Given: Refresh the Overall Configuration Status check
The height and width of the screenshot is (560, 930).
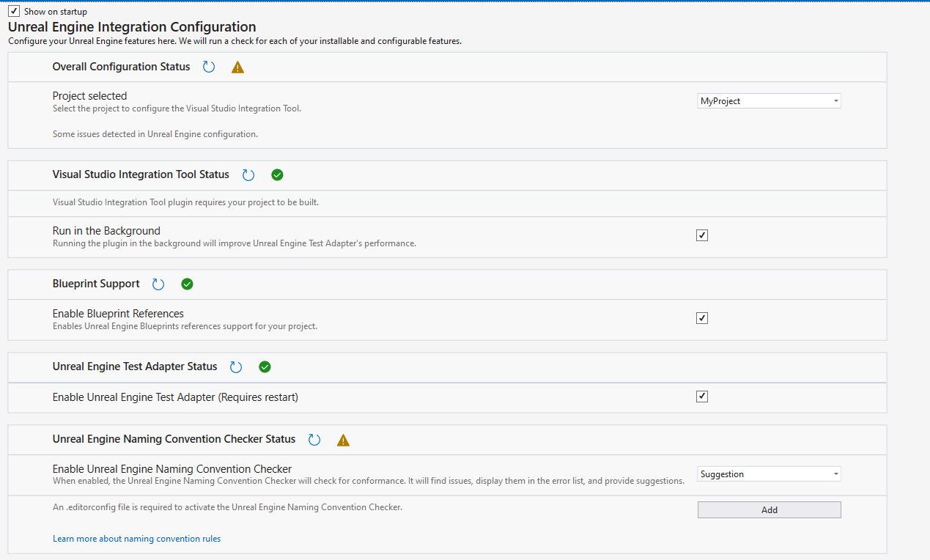Looking at the screenshot, I should point(209,67).
